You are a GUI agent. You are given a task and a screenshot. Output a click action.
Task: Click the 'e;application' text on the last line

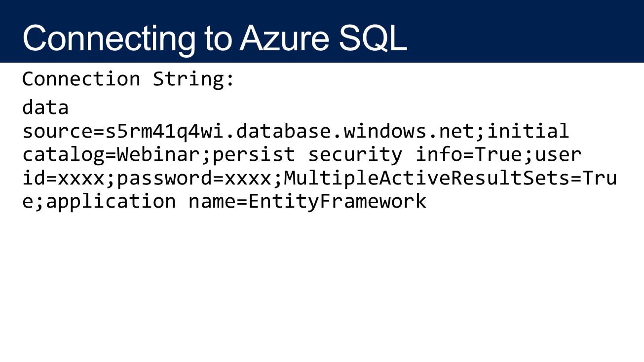coord(99,202)
